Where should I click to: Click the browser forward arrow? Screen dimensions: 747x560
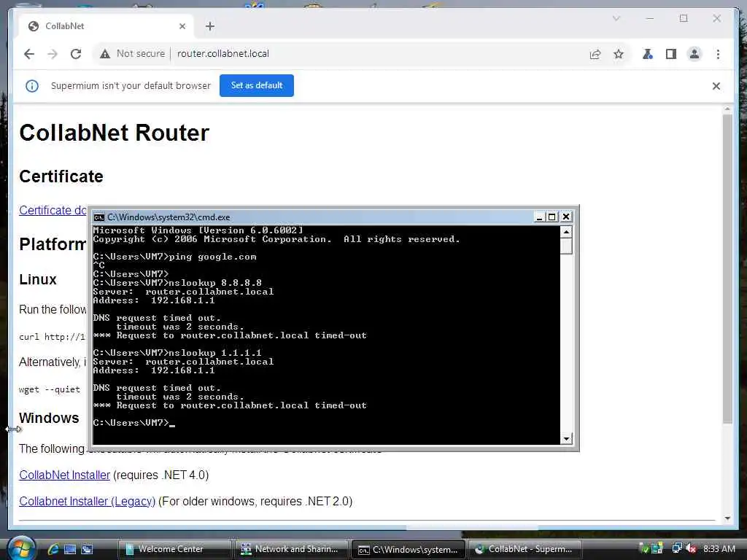coord(53,54)
